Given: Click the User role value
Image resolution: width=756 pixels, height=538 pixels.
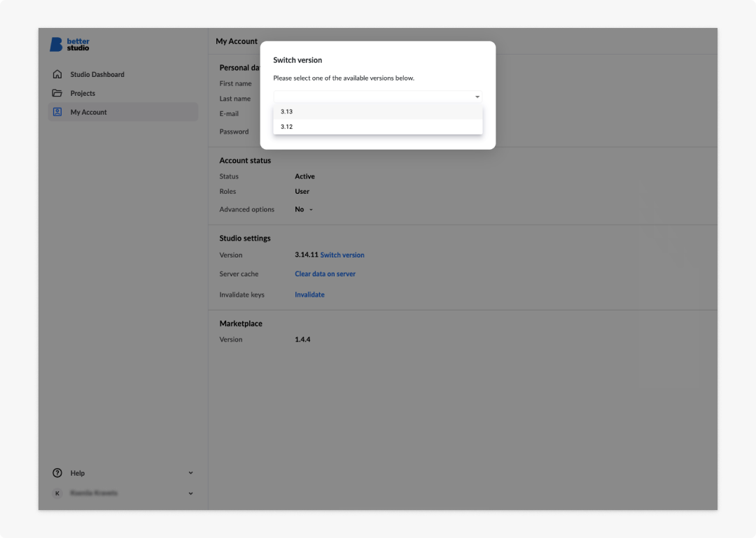Looking at the screenshot, I should point(302,192).
